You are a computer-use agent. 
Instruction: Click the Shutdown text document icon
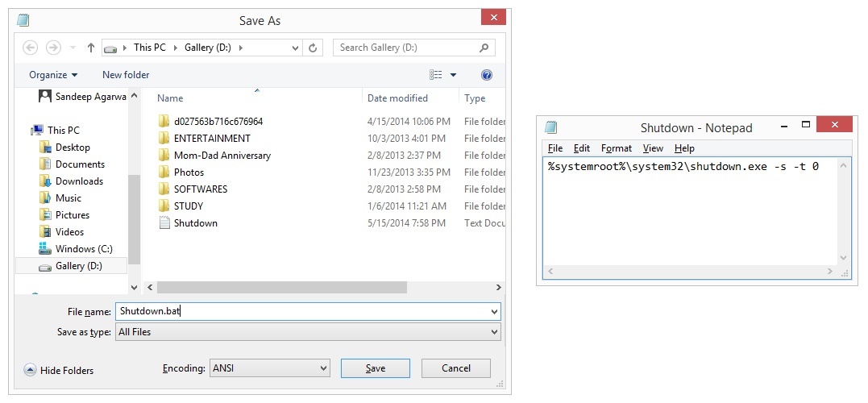pyautogui.click(x=164, y=223)
